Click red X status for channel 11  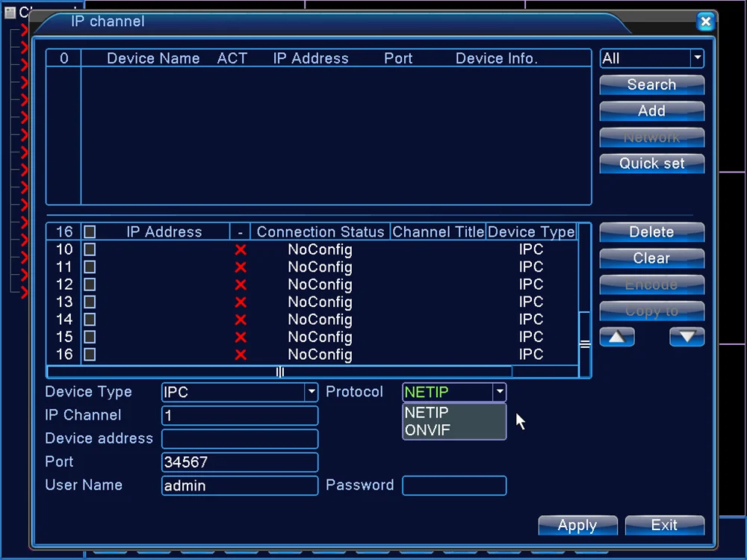click(241, 267)
